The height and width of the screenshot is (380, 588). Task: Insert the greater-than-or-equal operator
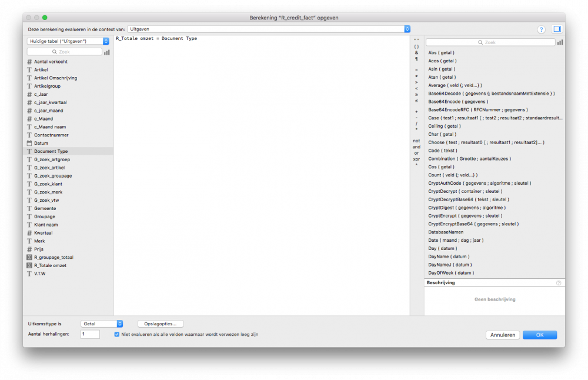point(416,94)
